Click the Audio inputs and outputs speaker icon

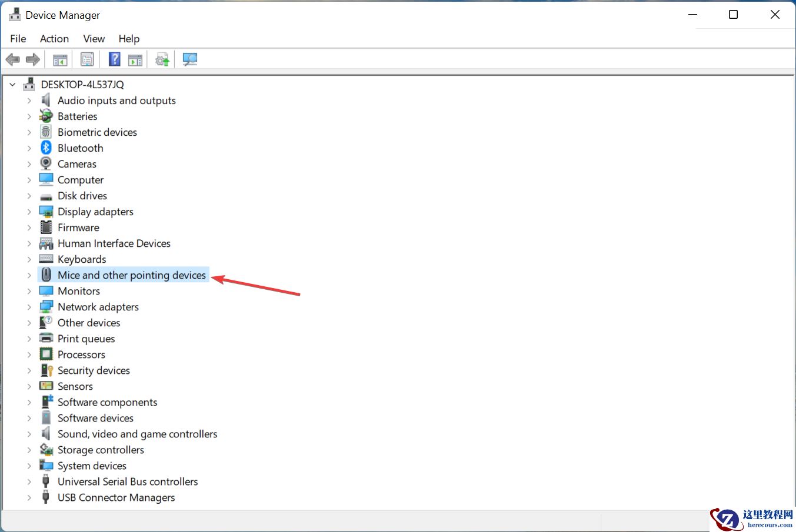tap(46, 101)
